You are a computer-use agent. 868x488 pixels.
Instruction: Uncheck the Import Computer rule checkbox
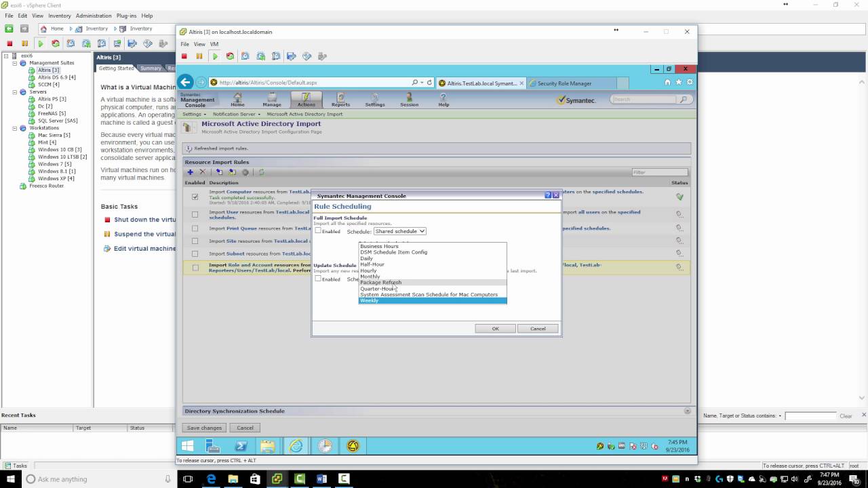pyautogui.click(x=195, y=197)
